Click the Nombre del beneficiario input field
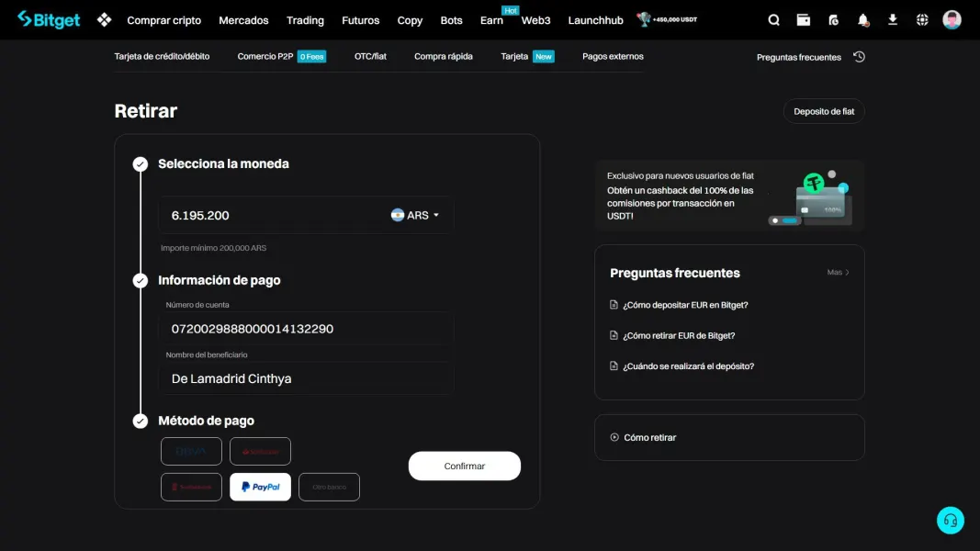Screen dimensions: 980x551 pyautogui.click(x=306, y=378)
